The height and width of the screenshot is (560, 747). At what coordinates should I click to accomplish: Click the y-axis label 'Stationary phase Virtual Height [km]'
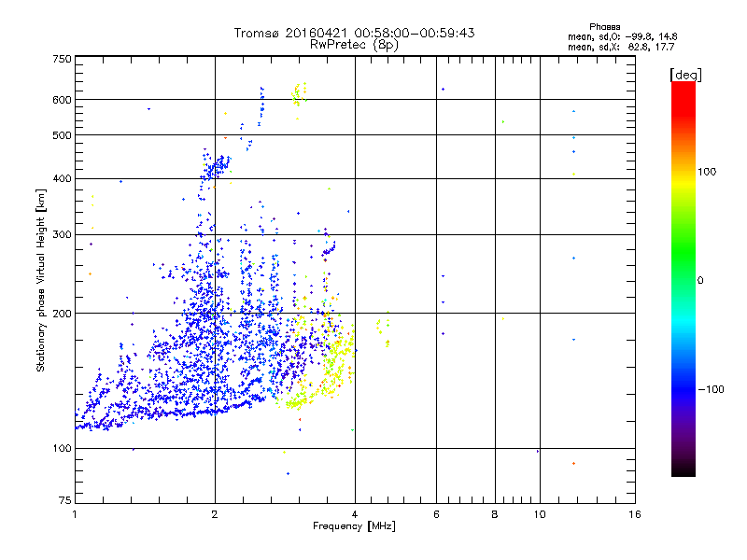point(41,280)
